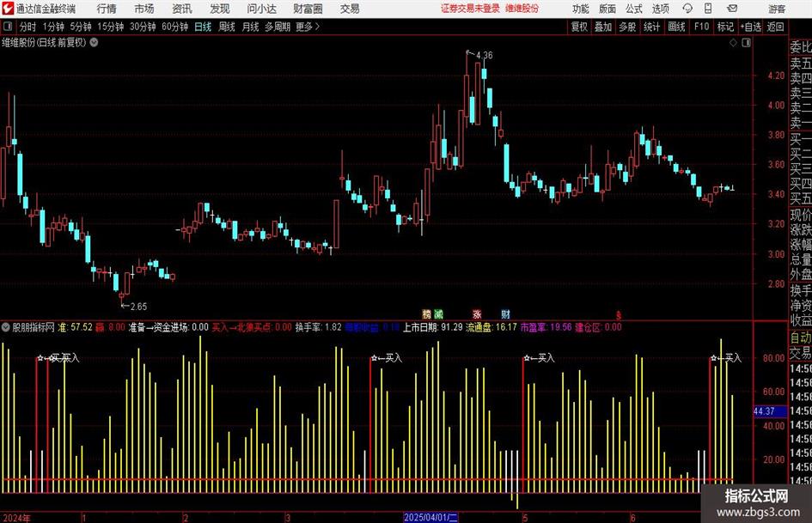
Task: Open the 发现 menu
Action: [220, 9]
